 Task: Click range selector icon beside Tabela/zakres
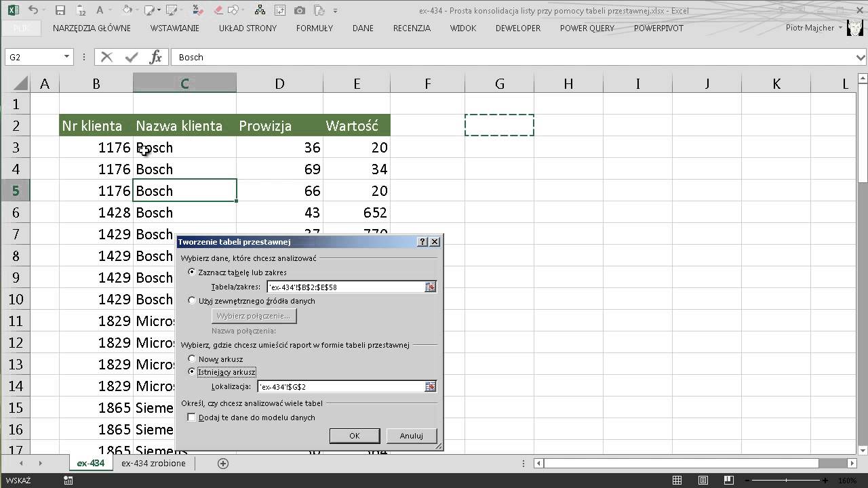[430, 287]
